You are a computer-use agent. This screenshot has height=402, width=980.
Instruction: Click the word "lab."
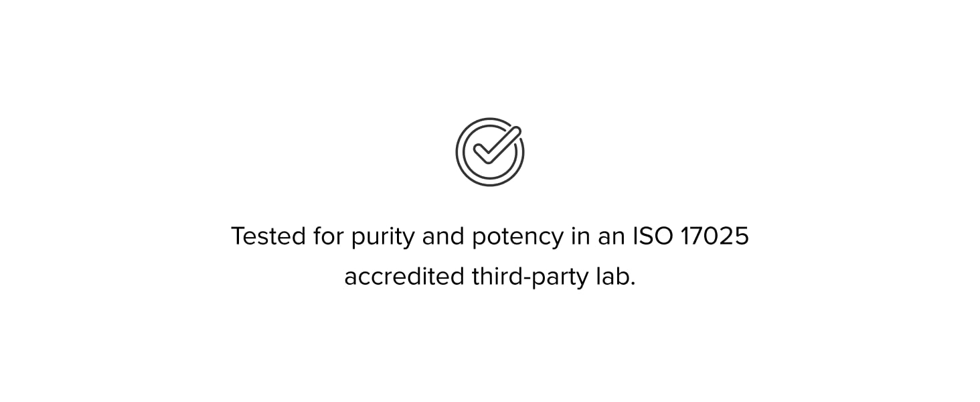click(615, 277)
